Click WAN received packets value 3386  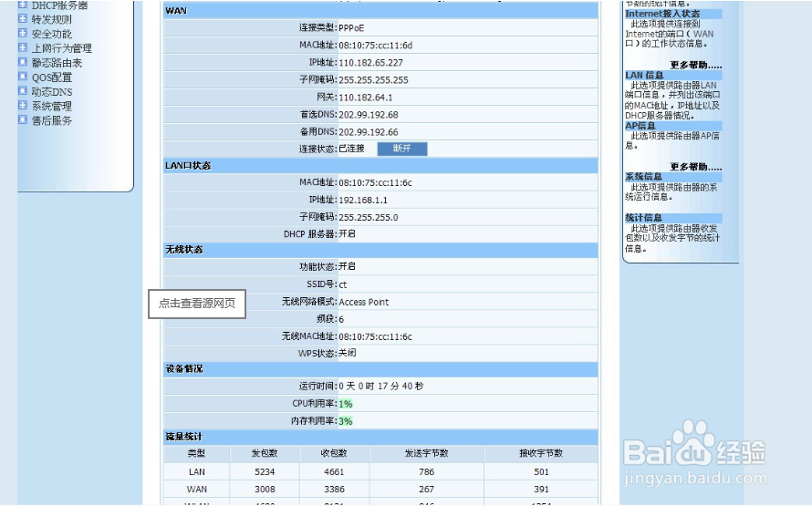pyautogui.click(x=334, y=489)
